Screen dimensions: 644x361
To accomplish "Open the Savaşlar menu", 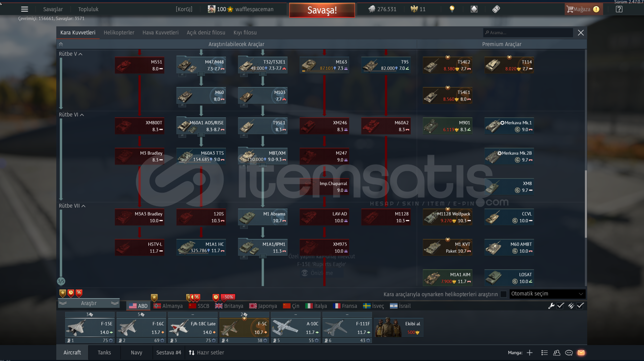I will 53,9.
